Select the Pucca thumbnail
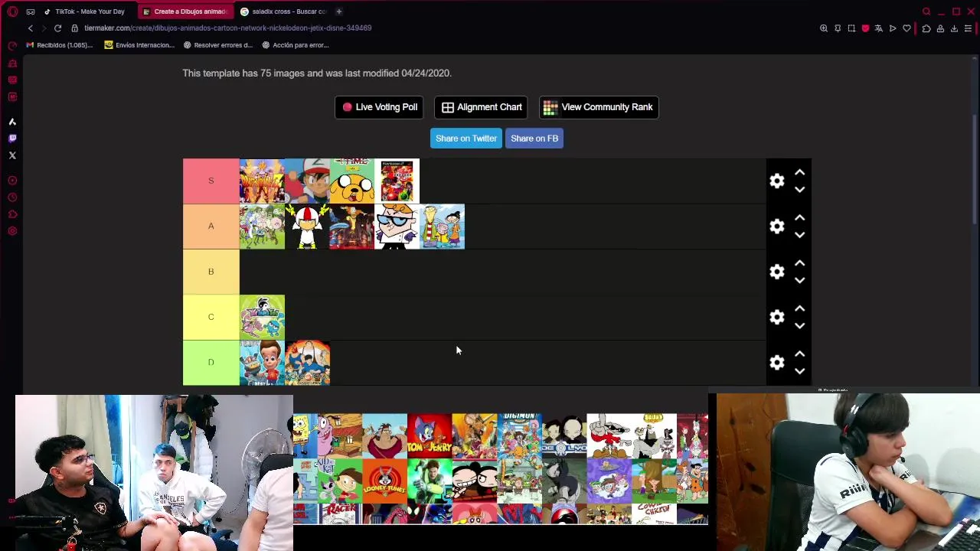This screenshot has width=980, height=551. pyautogui.click(x=474, y=481)
